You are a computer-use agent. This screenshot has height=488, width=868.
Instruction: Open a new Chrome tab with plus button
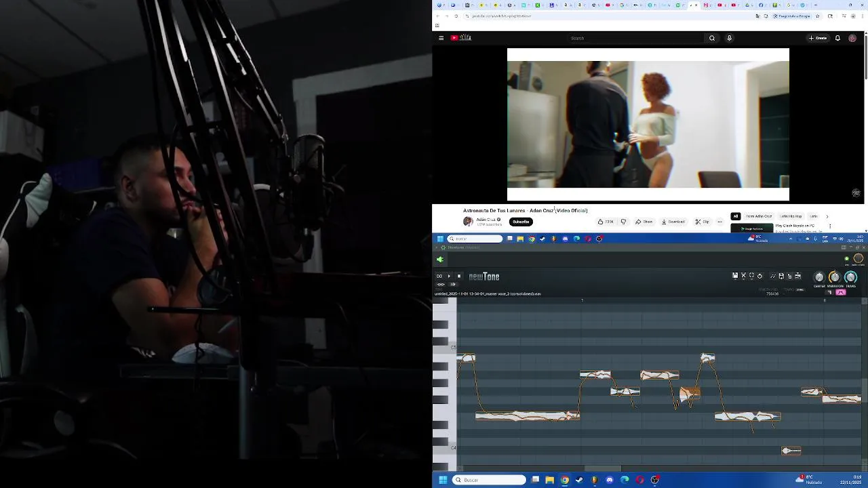coord(816,5)
